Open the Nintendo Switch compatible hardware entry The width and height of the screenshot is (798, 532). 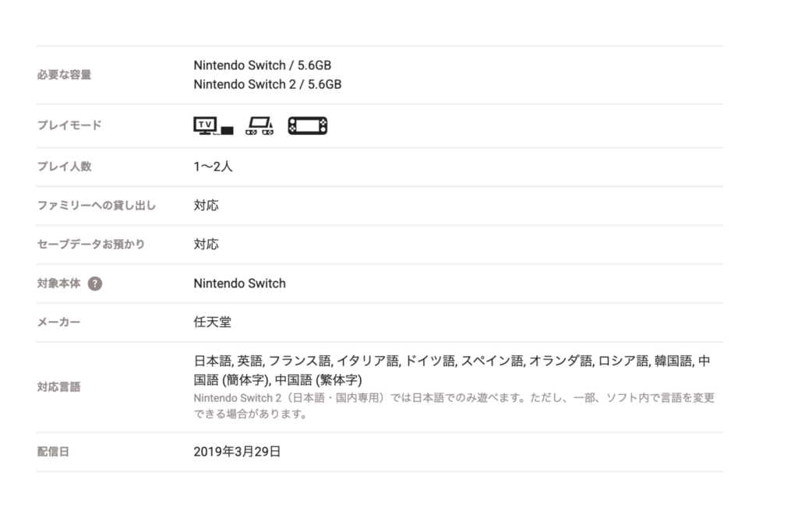coord(239,284)
